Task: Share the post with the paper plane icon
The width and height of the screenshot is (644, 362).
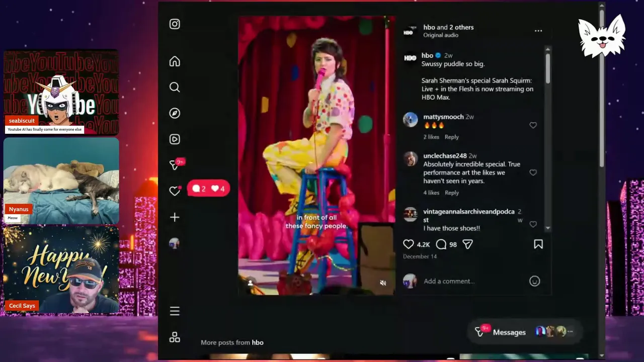Action: pyautogui.click(x=468, y=244)
